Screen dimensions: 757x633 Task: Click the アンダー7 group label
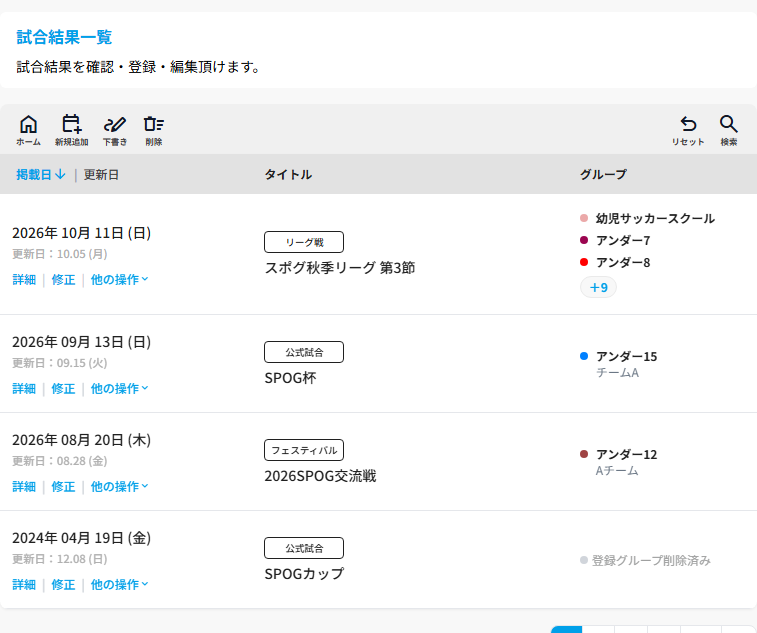tap(623, 240)
